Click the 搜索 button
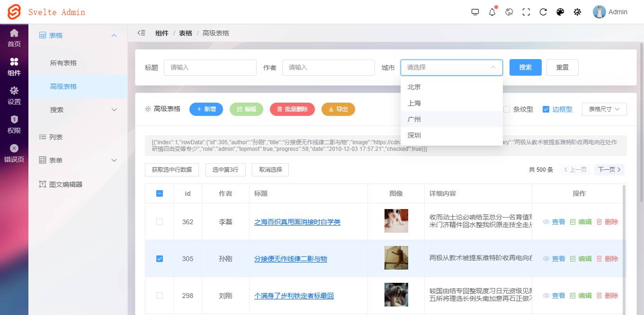Screen dimensions: 644x315 click(x=525, y=67)
